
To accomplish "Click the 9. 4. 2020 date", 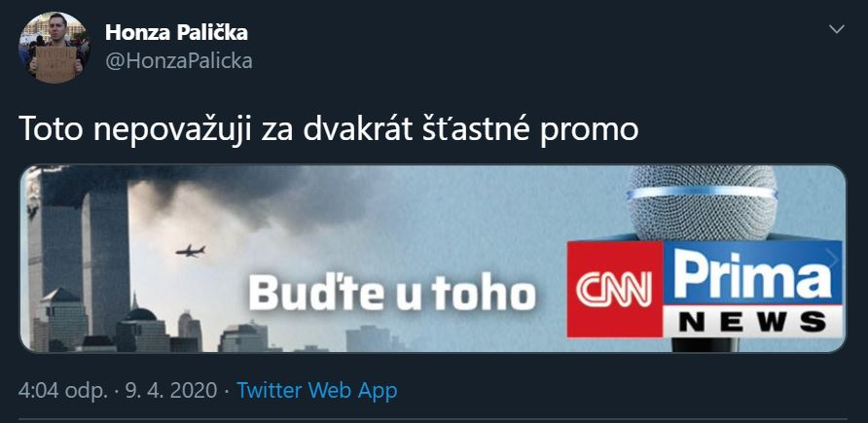I will click(171, 391).
